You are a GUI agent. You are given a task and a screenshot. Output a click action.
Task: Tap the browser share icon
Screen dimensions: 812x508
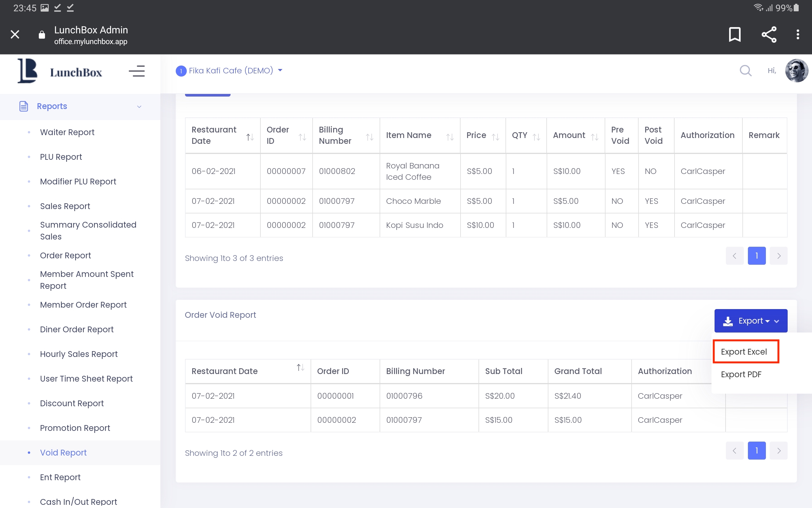[769, 34]
